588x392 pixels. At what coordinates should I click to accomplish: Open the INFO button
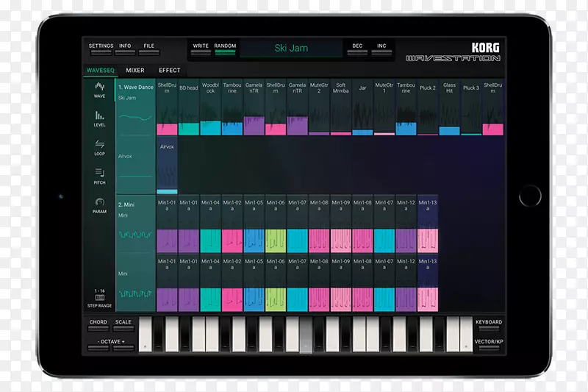pyautogui.click(x=125, y=49)
